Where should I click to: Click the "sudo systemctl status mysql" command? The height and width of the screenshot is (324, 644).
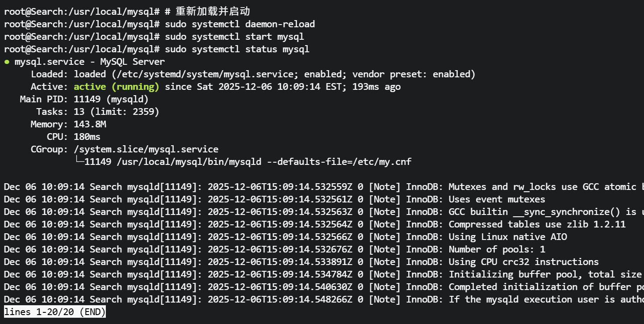(x=237, y=49)
